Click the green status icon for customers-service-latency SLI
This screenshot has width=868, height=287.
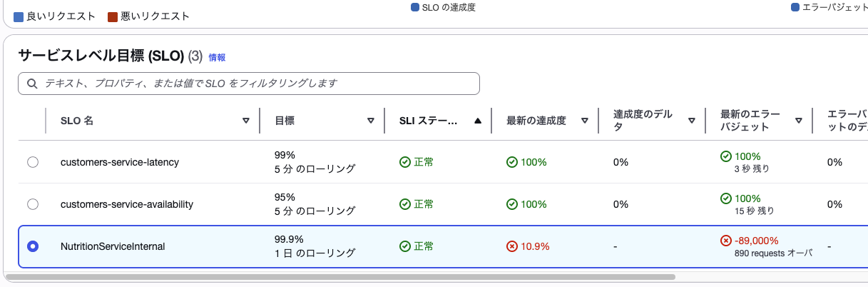(405, 162)
